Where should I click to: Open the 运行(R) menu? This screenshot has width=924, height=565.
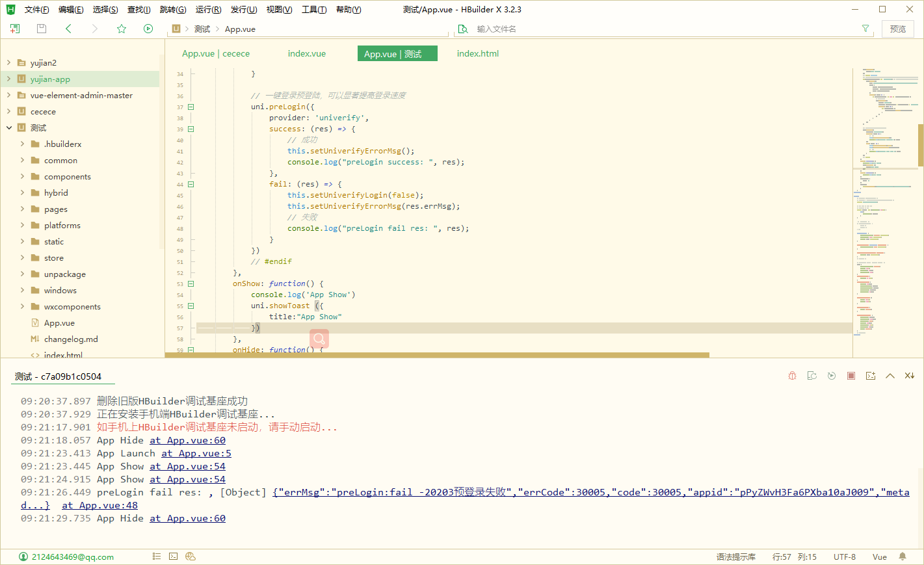pyautogui.click(x=208, y=10)
